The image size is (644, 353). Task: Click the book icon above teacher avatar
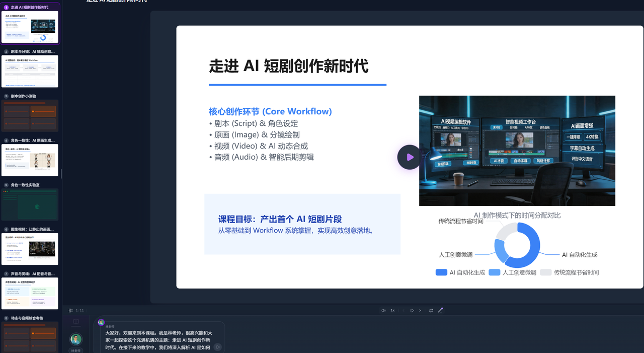(76, 322)
